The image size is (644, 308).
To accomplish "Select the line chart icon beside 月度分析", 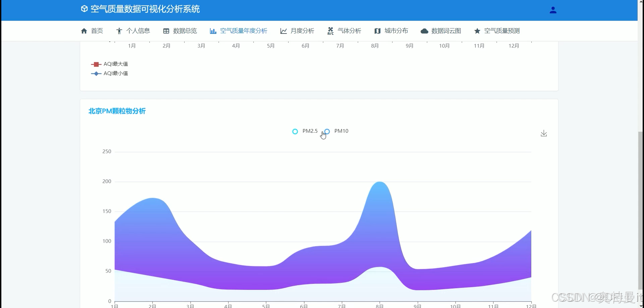I will (283, 30).
